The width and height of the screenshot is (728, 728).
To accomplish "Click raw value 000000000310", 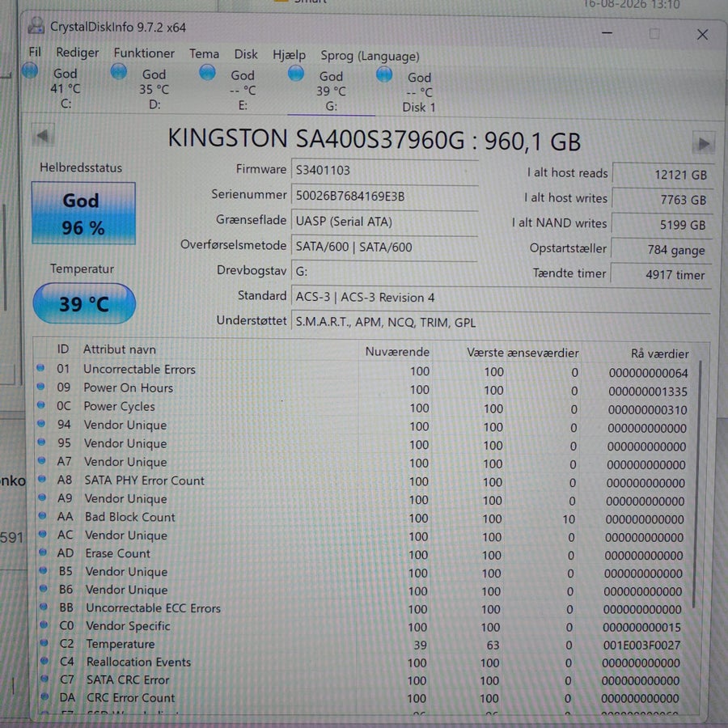I will tap(647, 409).
